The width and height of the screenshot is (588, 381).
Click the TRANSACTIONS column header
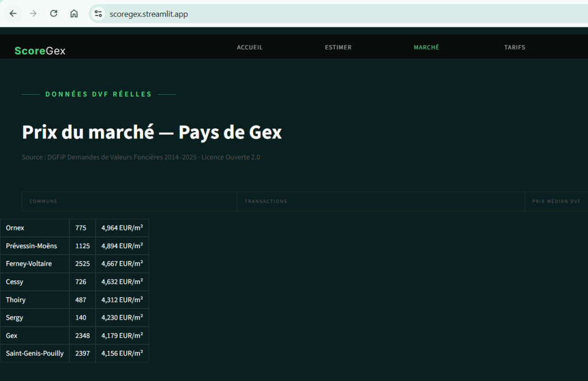(381, 202)
